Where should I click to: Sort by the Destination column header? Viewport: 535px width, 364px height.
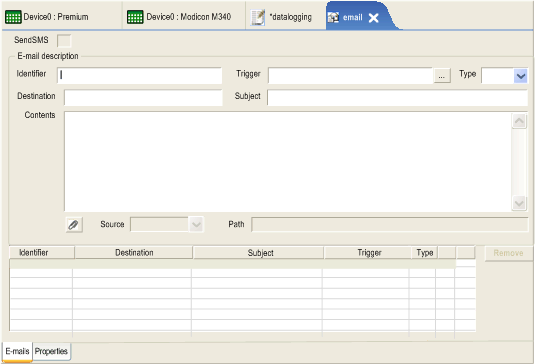tap(134, 253)
